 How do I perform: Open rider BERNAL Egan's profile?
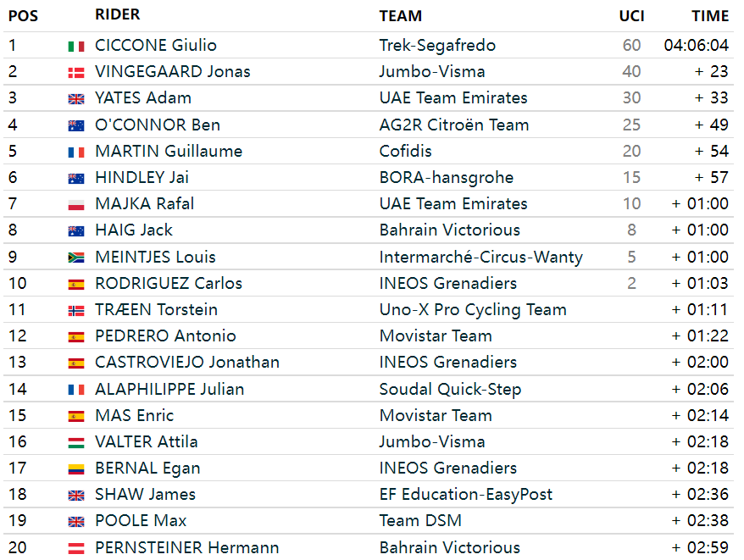(x=147, y=469)
